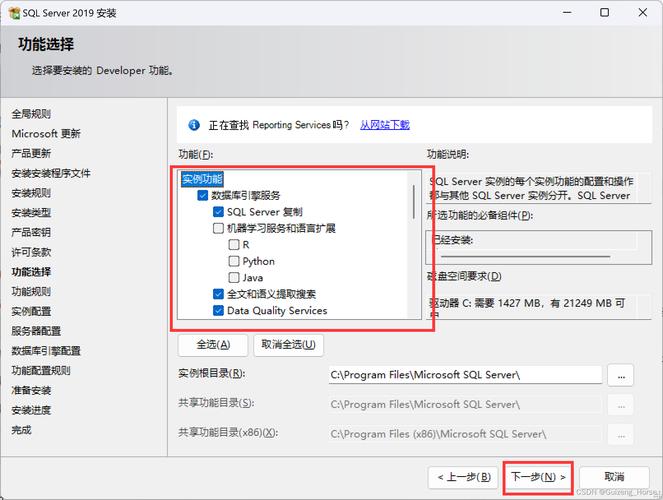Browse for the 实例根目录 folder
This screenshot has height=500, width=663.
[x=621, y=375]
